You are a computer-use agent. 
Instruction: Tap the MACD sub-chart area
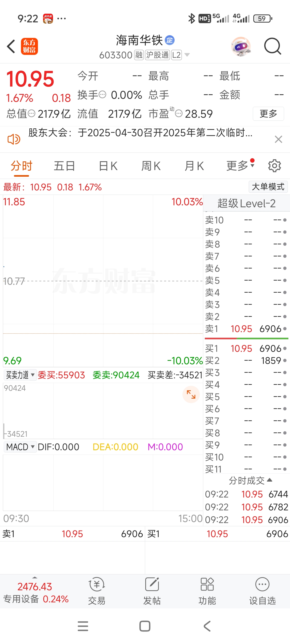pyautogui.click(x=103, y=483)
